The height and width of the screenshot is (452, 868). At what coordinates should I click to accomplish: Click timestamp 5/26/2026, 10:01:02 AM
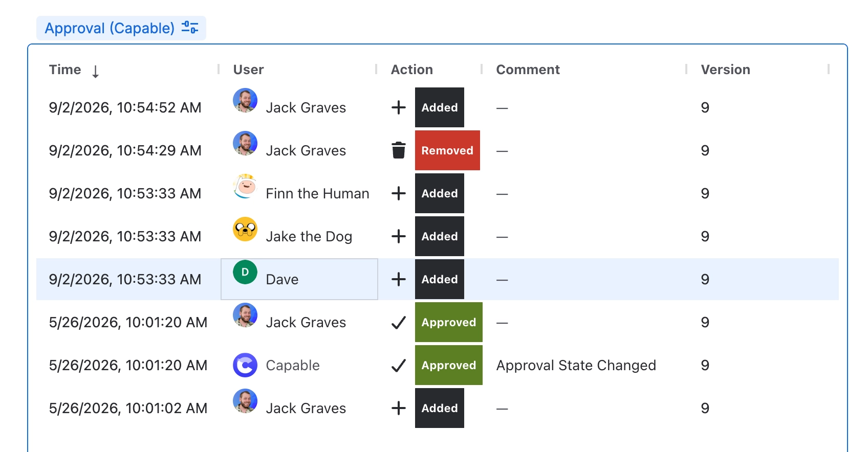[x=128, y=408]
